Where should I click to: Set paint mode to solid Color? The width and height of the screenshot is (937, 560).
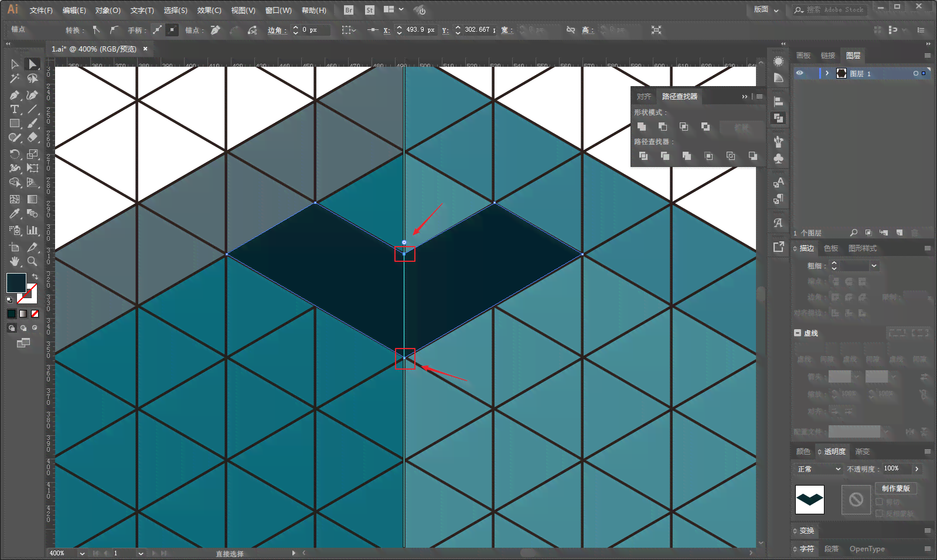pos(11,313)
